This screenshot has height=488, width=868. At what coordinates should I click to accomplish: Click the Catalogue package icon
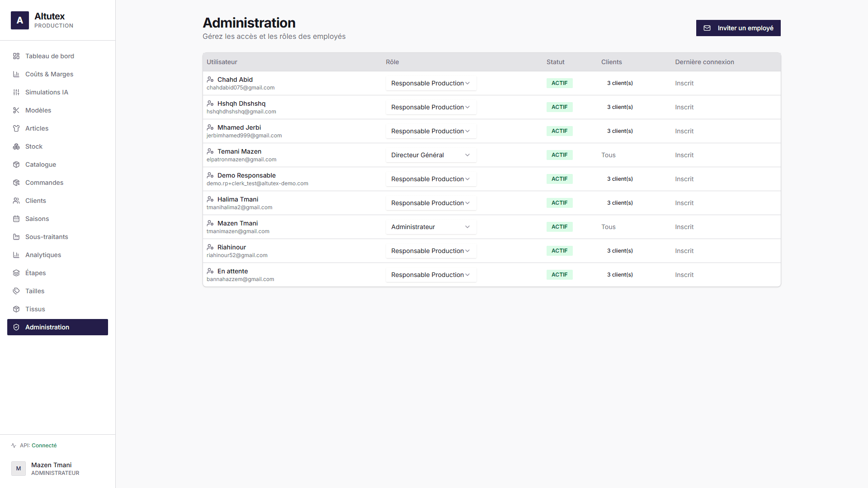coord(16,164)
